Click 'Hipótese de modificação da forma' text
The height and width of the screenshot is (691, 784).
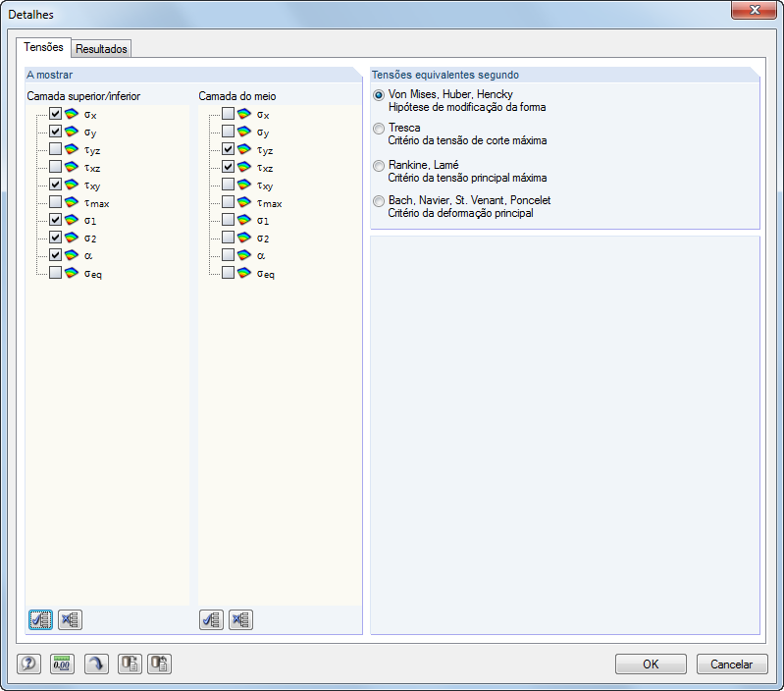467,107
